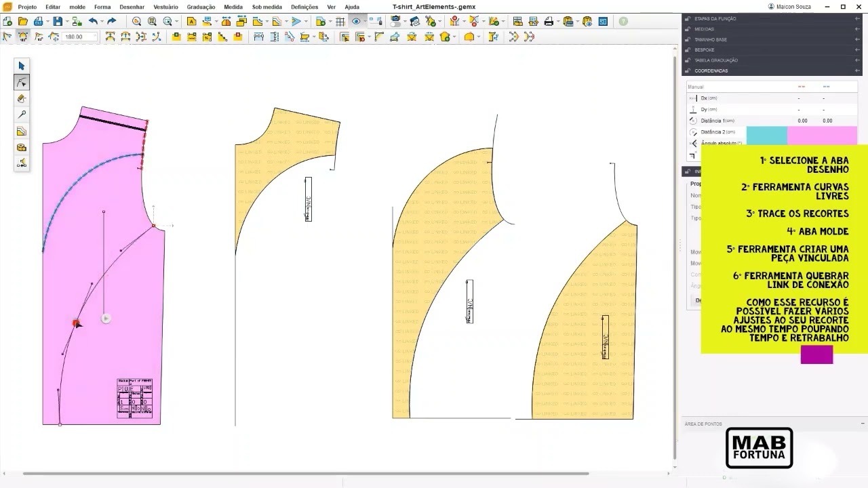
Task: Select the magnifier tool in the canvas toolbox
Action: 22,115
